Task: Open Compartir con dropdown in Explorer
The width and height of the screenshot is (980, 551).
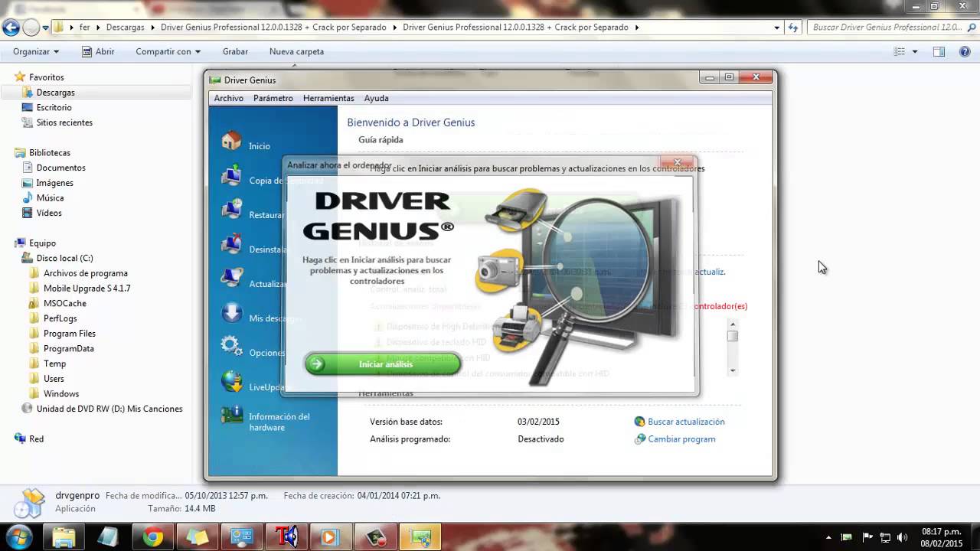Action: pos(168,51)
